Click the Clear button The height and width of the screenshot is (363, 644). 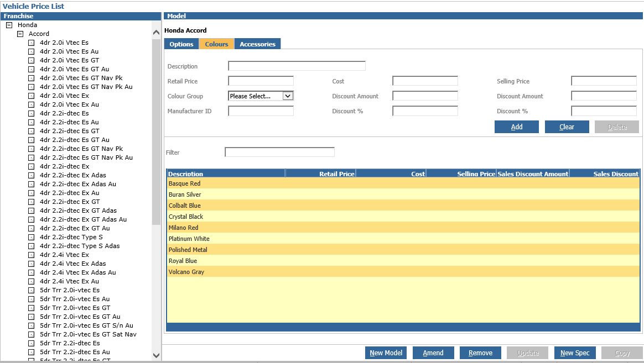point(567,127)
